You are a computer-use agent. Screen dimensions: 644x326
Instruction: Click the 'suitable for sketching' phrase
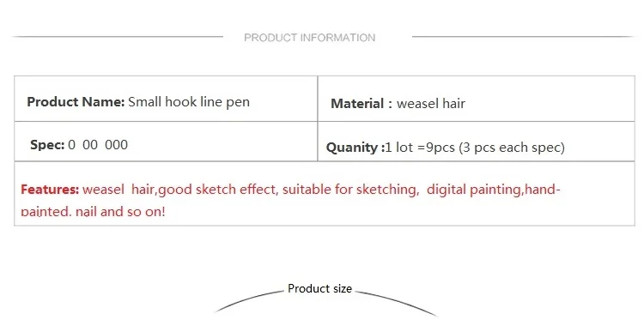(349, 190)
